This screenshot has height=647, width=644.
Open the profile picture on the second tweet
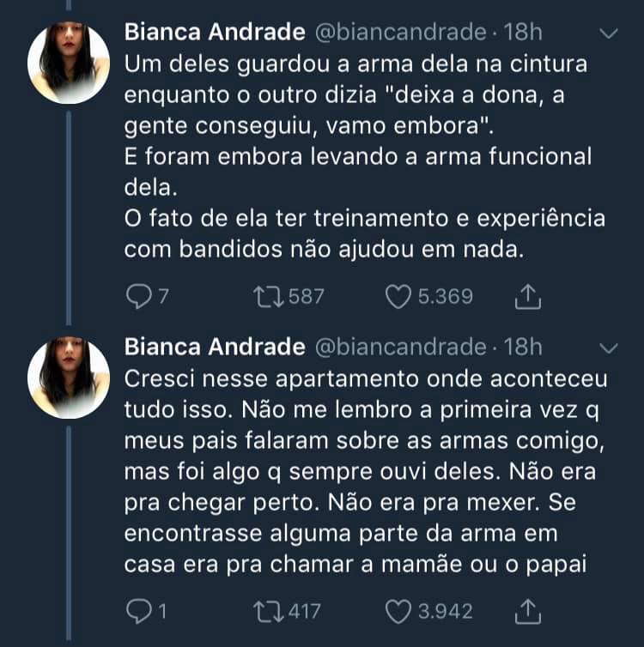(69, 378)
